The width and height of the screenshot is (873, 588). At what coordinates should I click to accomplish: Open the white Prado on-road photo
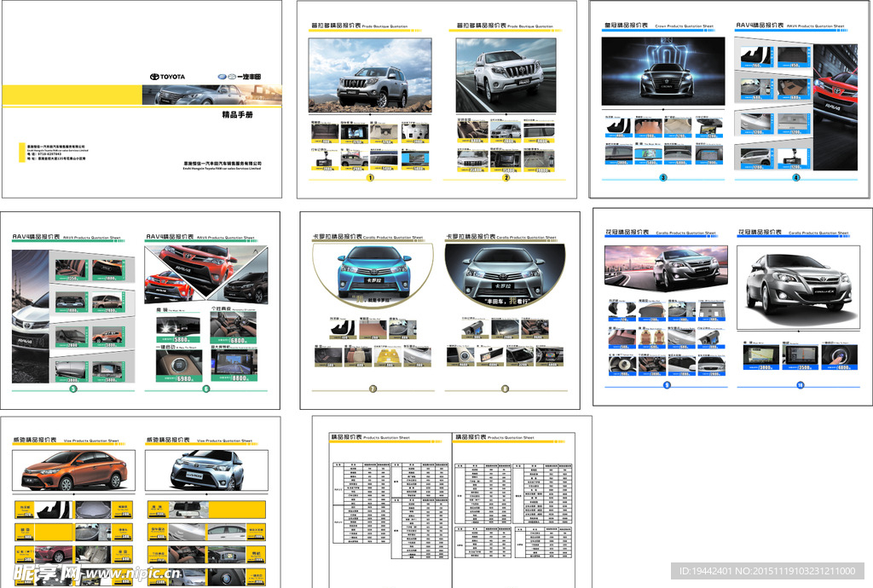506,75
